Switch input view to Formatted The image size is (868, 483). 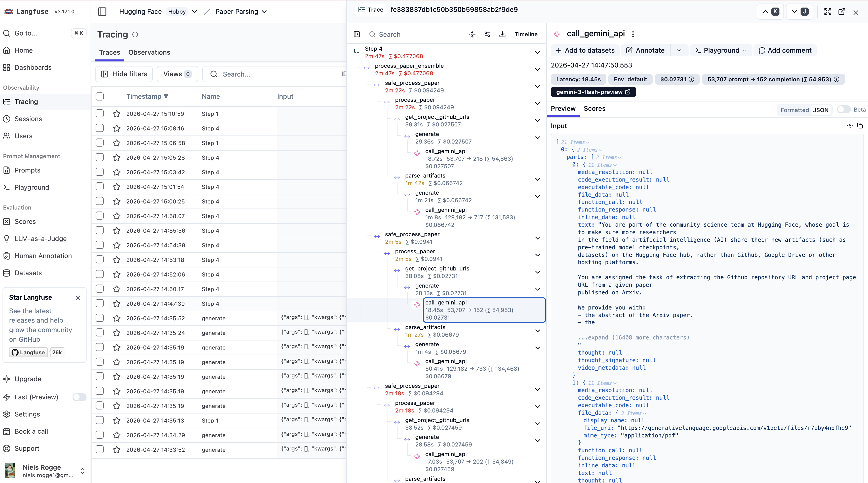click(795, 110)
